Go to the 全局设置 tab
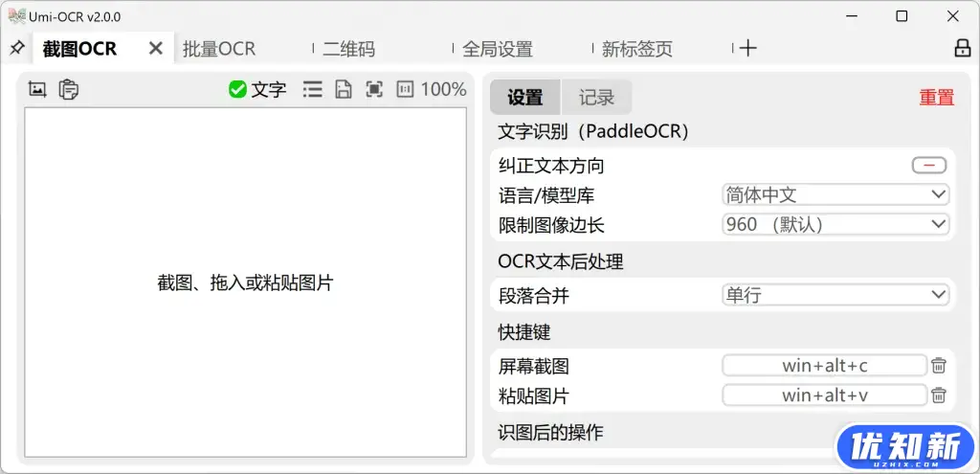980x474 pixels. 498,49
